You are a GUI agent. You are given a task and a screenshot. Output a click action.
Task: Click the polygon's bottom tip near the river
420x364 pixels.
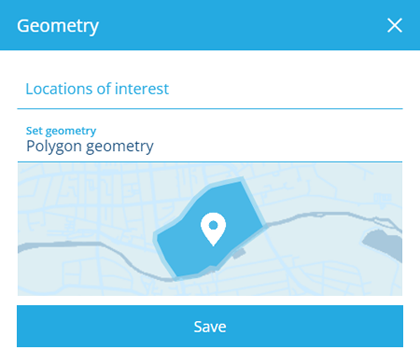click(x=177, y=277)
